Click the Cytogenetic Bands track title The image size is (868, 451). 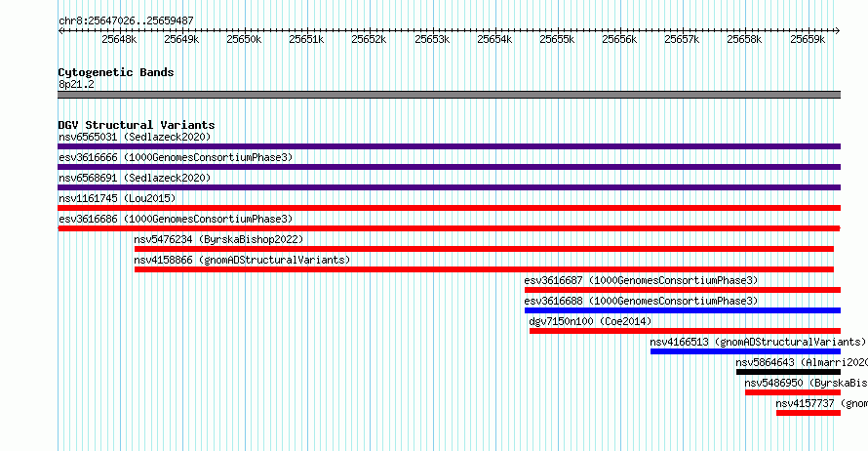(x=116, y=72)
